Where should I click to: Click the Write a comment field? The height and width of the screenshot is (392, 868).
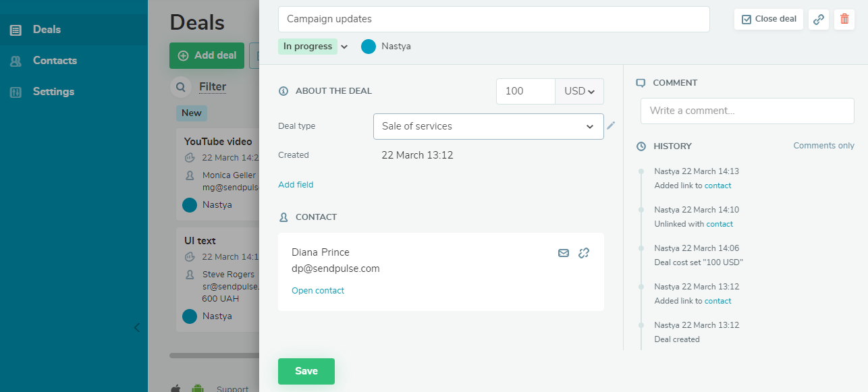pyautogui.click(x=747, y=110)
